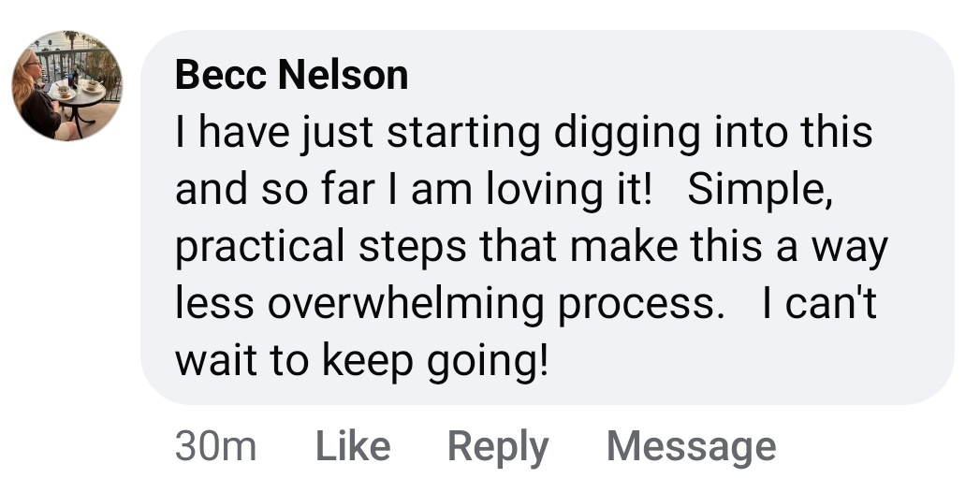This screenshot has width=980, height=478.
Task: Message Becc Nelson from the comment
Action: click(x=691, y=446)
